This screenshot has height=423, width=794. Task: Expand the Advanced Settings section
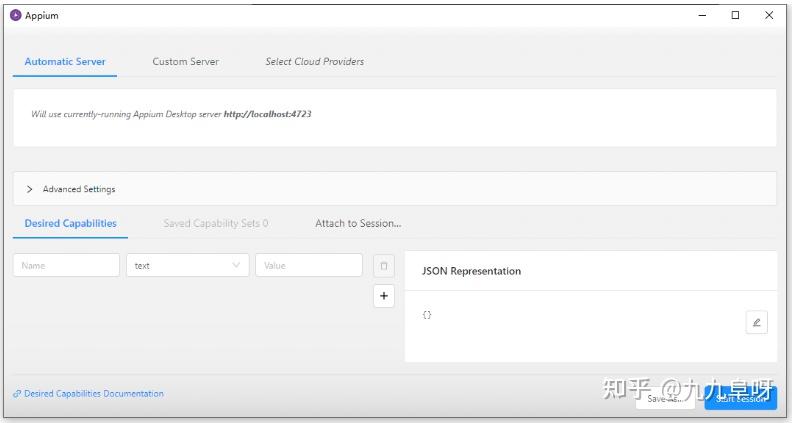click(x=30, y=189)
